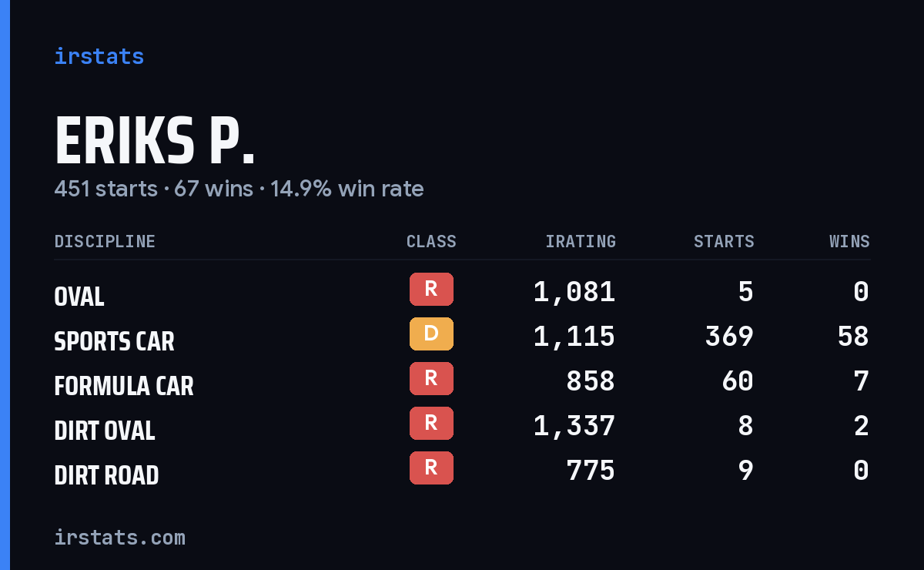Image resolution: width=924 pixels, height=570 pixels.
Task: Select the Sports Car discipline row
Action: [x=462, y=337]
